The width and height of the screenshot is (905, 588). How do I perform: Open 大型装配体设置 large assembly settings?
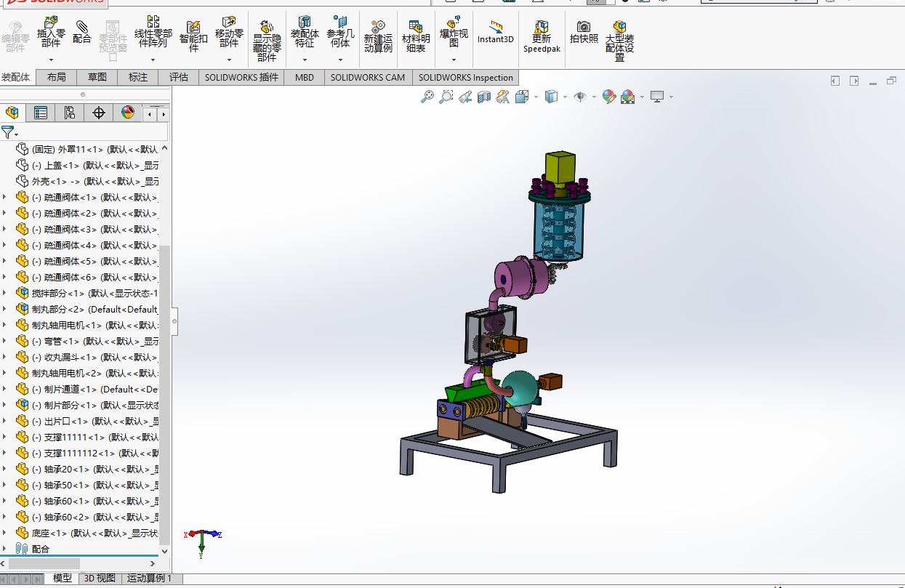(x=619, y=41)
